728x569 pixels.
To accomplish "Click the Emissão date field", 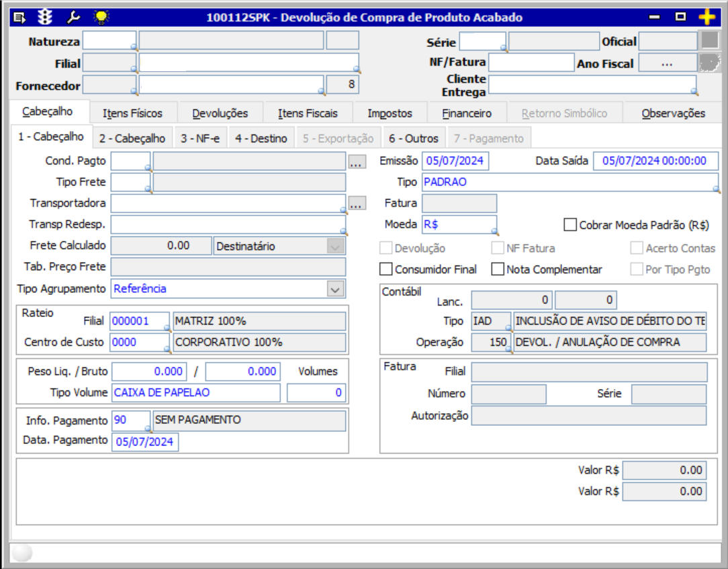I will click(455, 161).
